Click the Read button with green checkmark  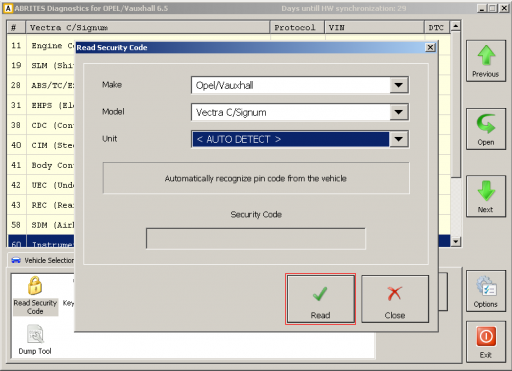click(x=320, y=299)
